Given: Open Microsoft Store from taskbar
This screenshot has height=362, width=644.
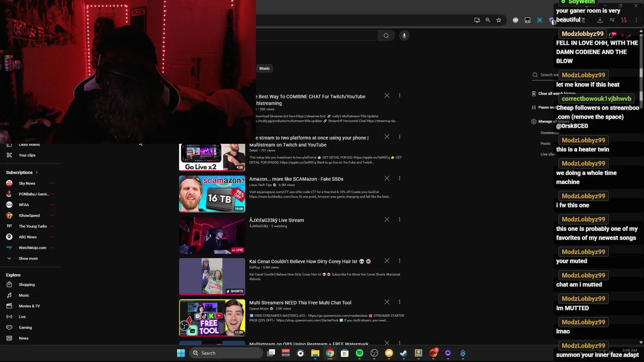Looking at the screenshot, I should pos(345,353).
